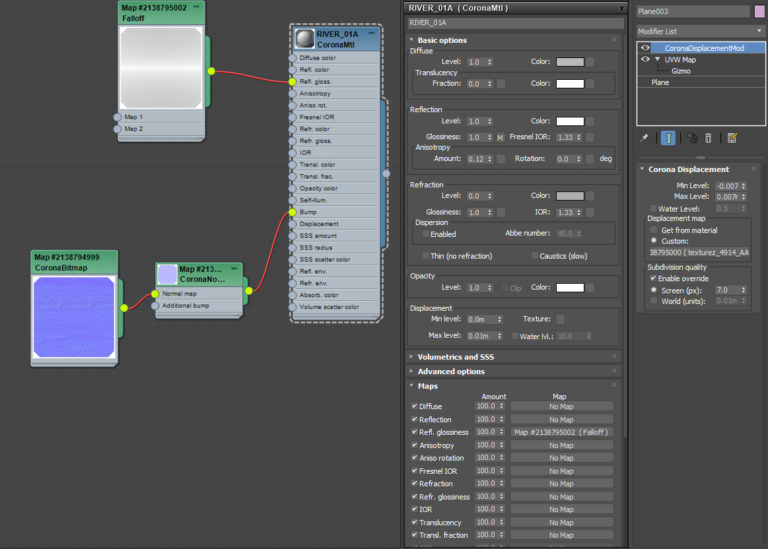Image resolution: width=768 pixels, height=549 pixels.
Task: Expand the Volumetrics and SSS rollout
Action: (x=455, y=356)
